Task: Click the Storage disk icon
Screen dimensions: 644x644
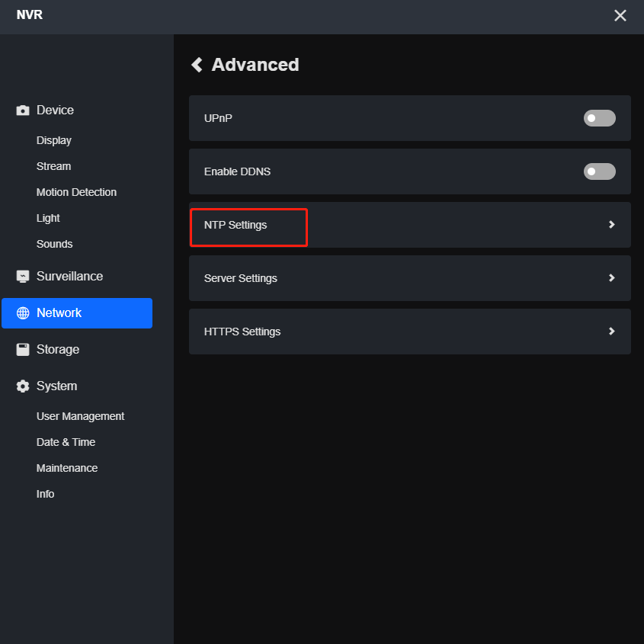Action: (22, 349)
